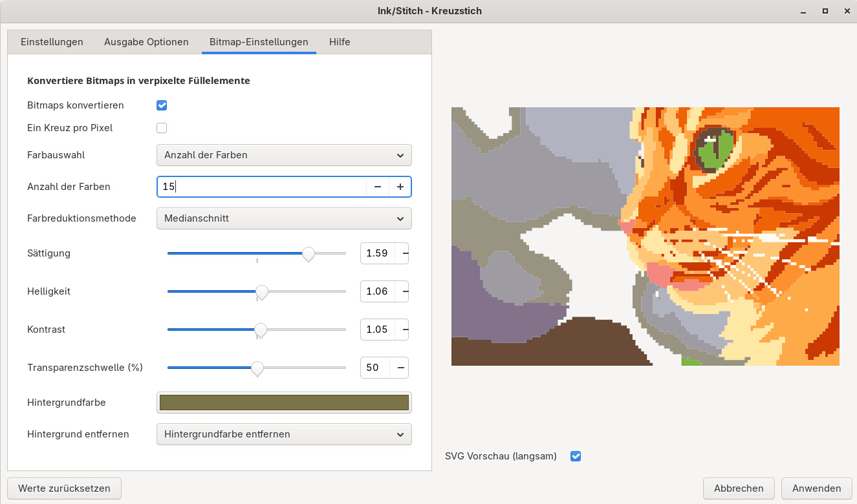Maximize the Ink/Stitch Kreuzstich window
Image resolution: width=857 pixels, height=504 pixels.
pos(825,11)
